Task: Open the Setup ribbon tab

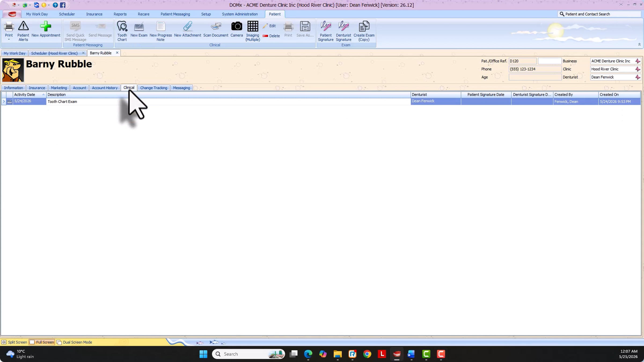Action: (206, 14)
